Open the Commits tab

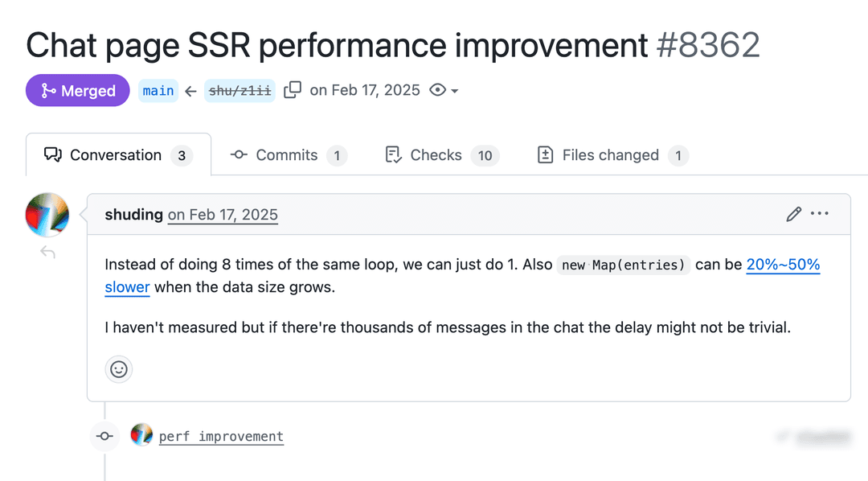(x=288, y=155)
